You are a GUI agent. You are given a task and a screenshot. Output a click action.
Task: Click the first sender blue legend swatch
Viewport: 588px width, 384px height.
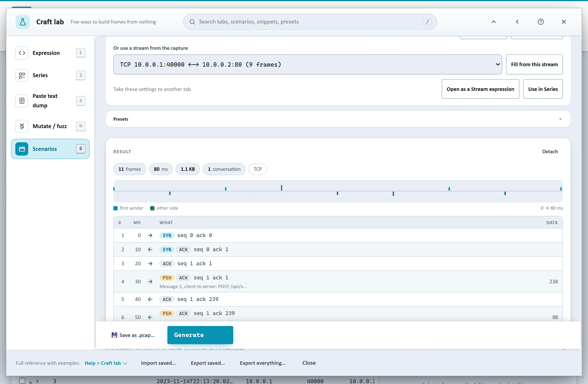115,208
